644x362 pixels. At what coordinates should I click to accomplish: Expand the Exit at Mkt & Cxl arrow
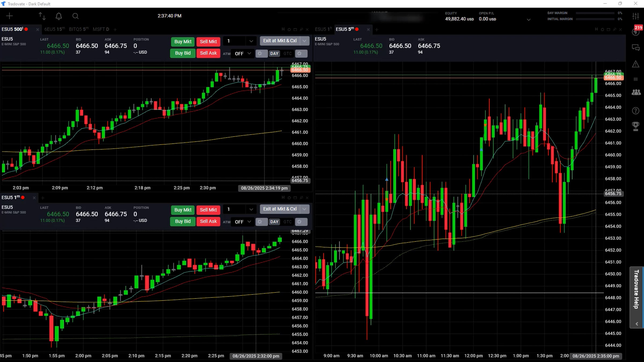[304, 41]
